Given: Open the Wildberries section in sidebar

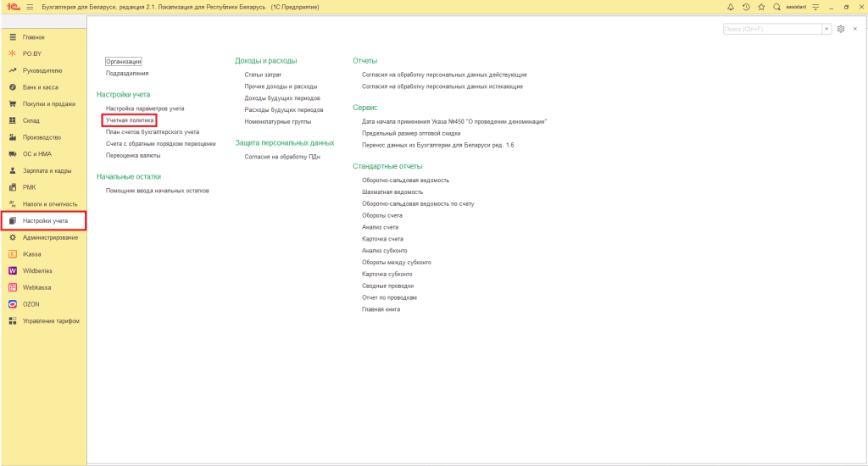Looking at the screenshot, I should [38, 270].
